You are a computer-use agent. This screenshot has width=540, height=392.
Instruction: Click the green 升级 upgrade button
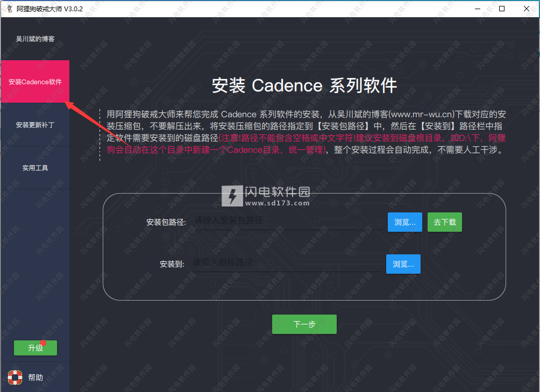pos(35,347)
